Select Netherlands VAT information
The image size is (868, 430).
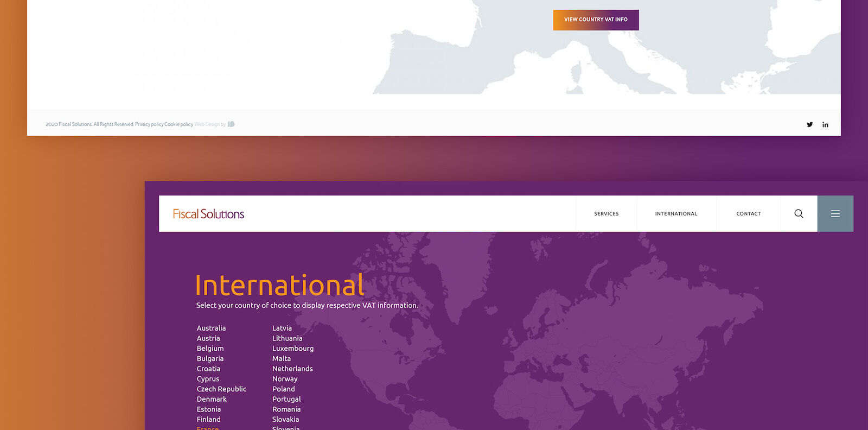pos(292,369)
